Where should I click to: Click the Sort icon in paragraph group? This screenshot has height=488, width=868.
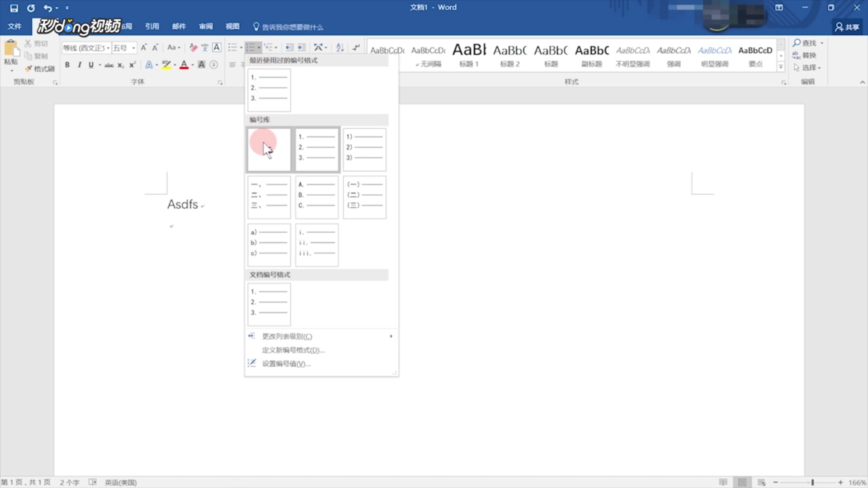[x=340, y=47]
